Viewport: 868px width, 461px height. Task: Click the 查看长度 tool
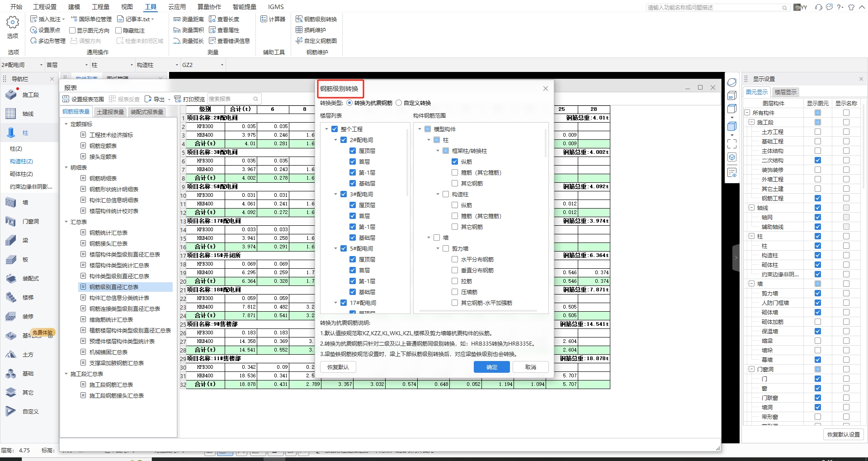[224, 19]
